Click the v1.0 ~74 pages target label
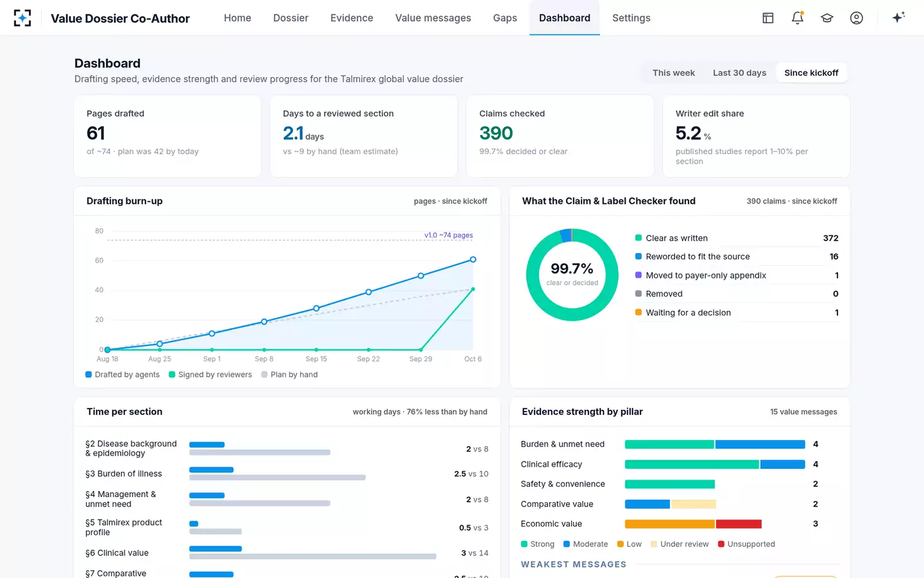Image resolution: width=924 pixels, height=578 pixels. coord(449,235)
